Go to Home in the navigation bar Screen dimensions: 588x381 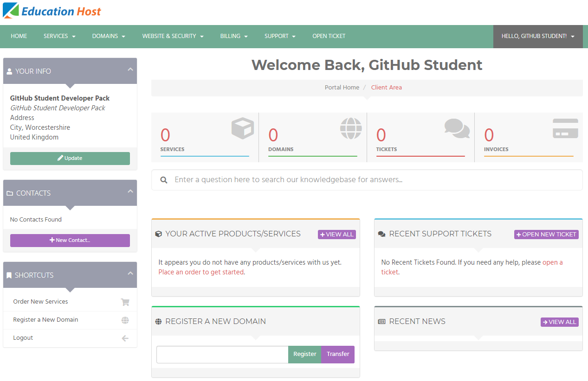pyautogui.click(x=19, y=36)
